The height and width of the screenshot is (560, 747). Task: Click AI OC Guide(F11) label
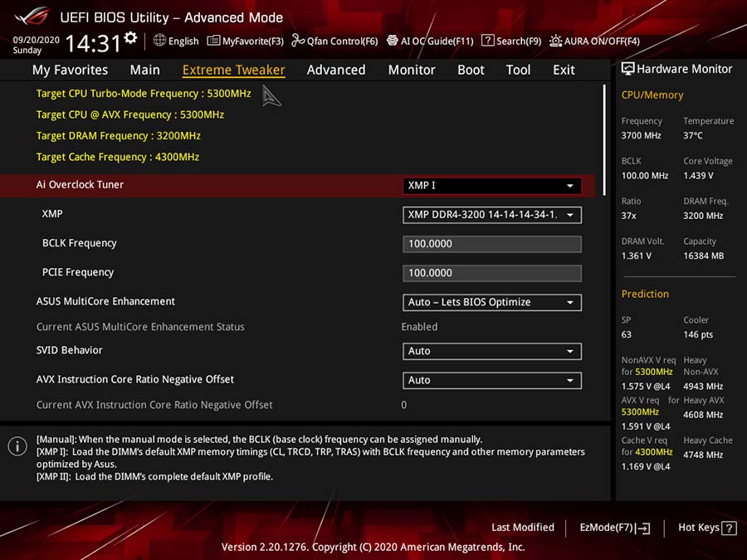[x=437, y=41]
